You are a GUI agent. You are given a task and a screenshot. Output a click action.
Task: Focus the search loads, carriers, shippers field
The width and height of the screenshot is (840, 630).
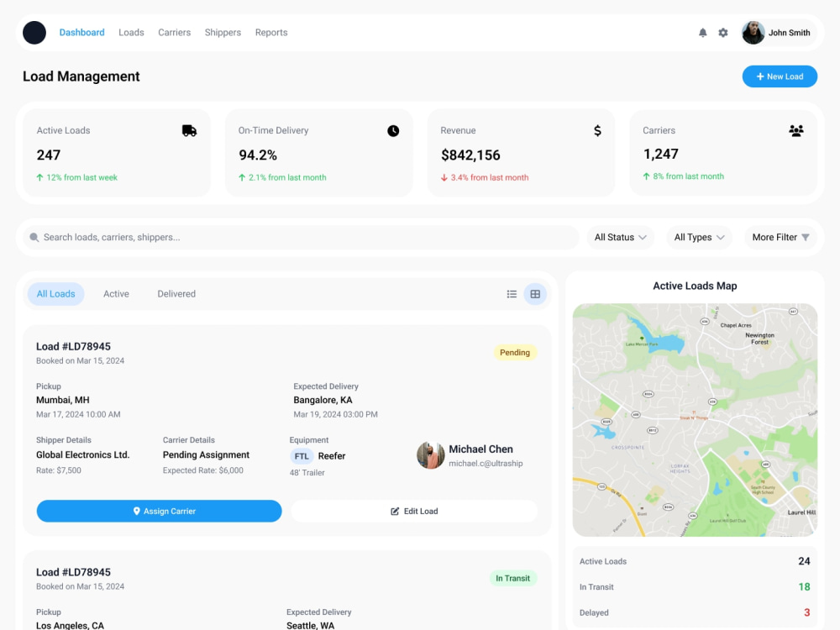click(x=301, y=238)
